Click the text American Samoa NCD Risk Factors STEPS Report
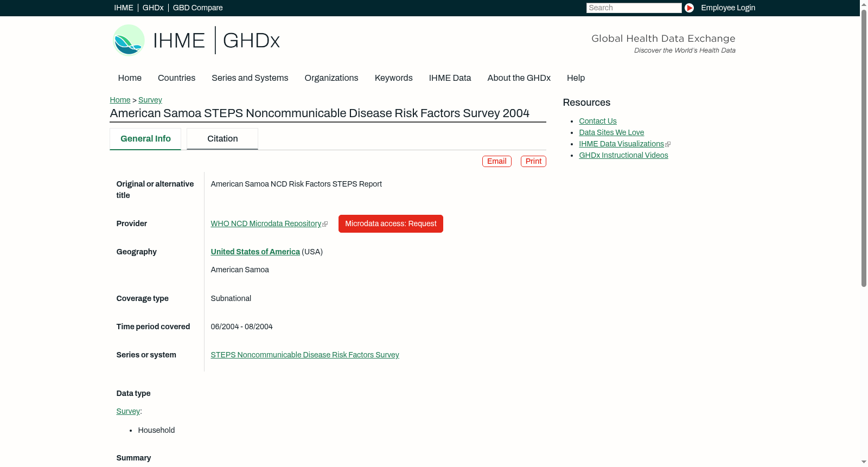 point(296,184)
